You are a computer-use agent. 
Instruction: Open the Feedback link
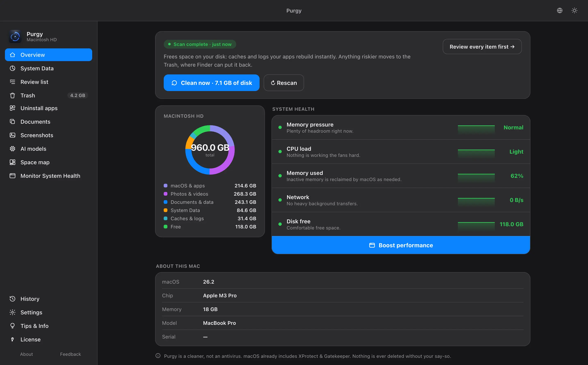click(70, 354)
